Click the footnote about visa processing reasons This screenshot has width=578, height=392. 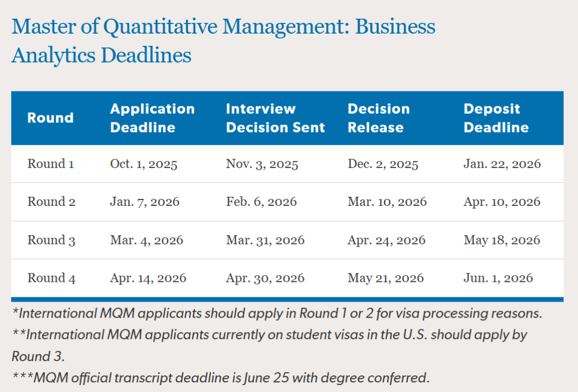click(277, 313)
